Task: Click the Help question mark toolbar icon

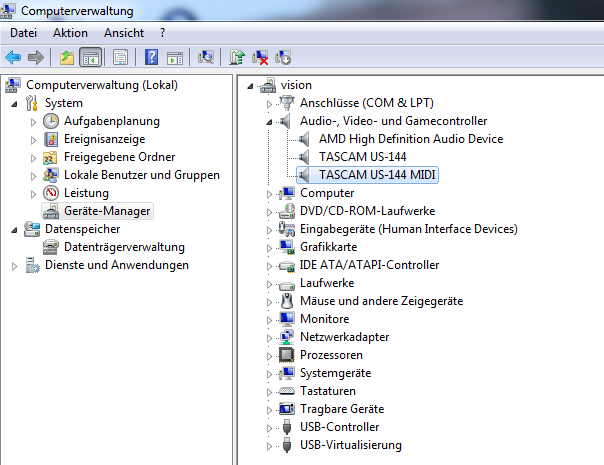Action: pyautogui.click(x=151, y=57)
